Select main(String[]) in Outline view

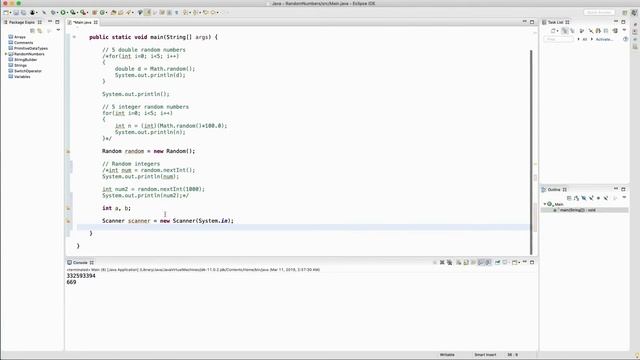[577, 210]
